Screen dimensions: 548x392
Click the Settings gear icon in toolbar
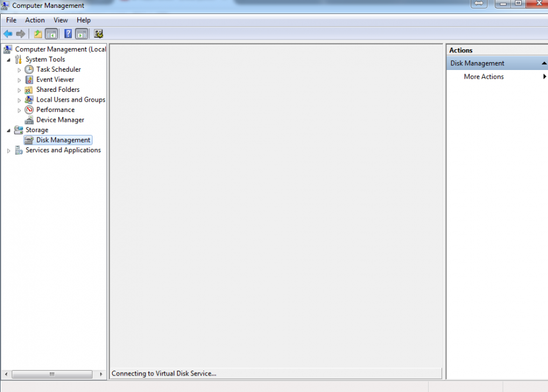click(x=99, y=34)
